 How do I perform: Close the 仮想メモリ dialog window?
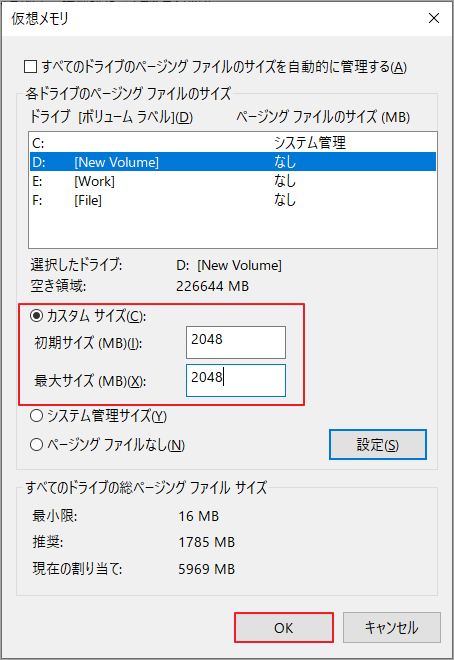(x=433, y=18)
